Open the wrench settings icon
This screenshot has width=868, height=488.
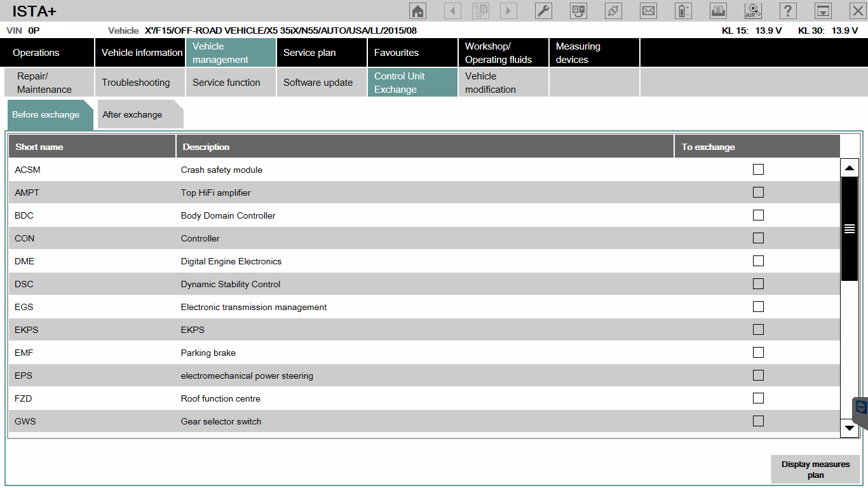point(543,11)
